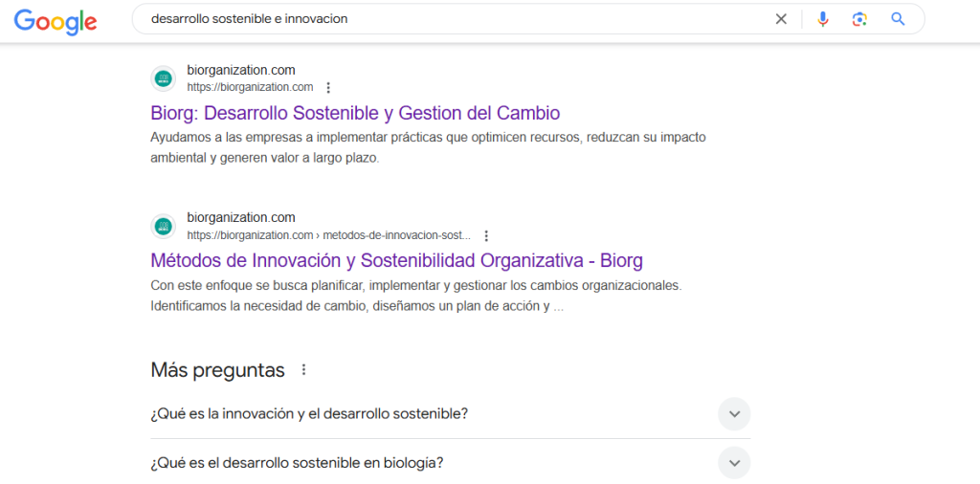Clear the search box with X icon
The image size is (980, 484).
[781, 19]
